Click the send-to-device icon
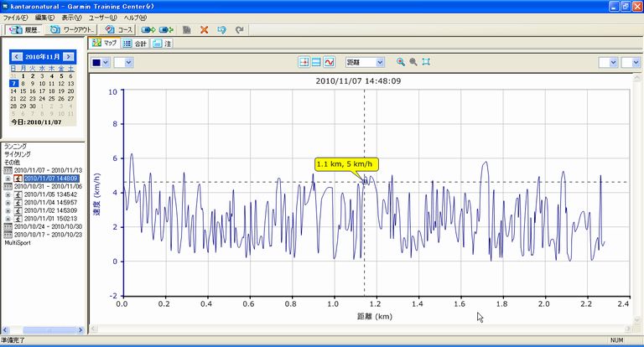This screenshot has height=347, width=644. [148, 29]
